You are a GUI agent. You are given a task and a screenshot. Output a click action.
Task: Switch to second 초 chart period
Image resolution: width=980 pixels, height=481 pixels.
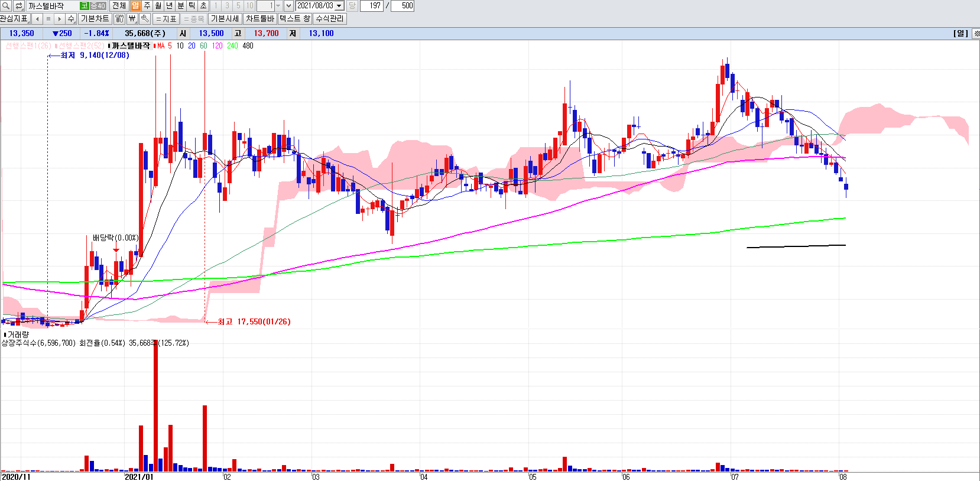click(203, 6)
